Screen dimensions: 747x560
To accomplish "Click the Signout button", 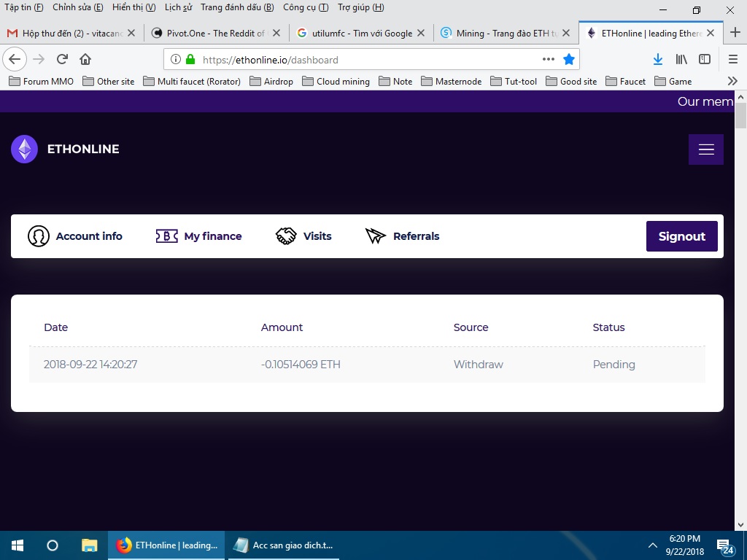I will pyautogui.click(x=682, y=236).
